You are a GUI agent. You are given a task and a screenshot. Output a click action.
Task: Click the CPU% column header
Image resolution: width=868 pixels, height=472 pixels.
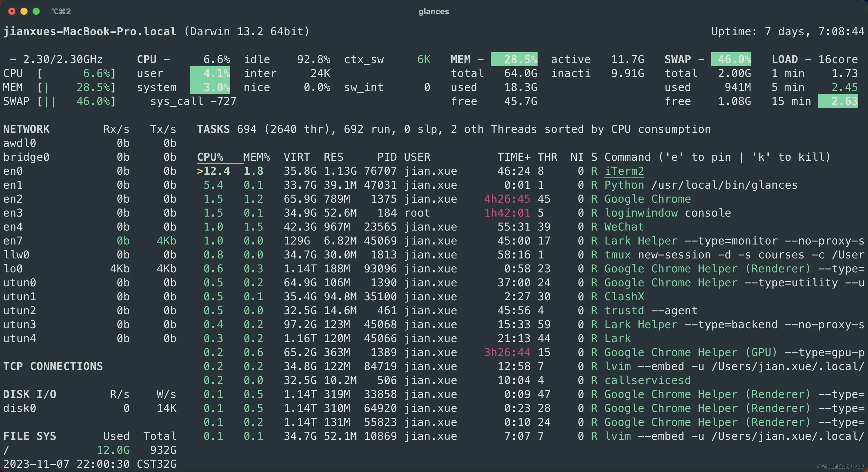[x=210, y=157]
